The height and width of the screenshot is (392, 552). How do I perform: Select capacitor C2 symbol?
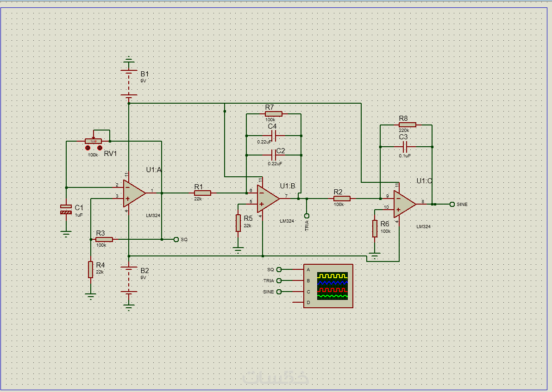tap(274, 155)
